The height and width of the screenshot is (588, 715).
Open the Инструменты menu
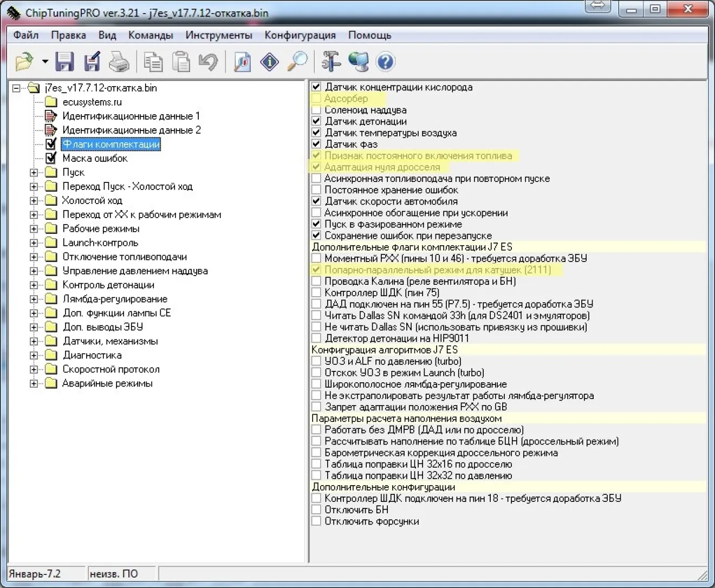point(219,35)
